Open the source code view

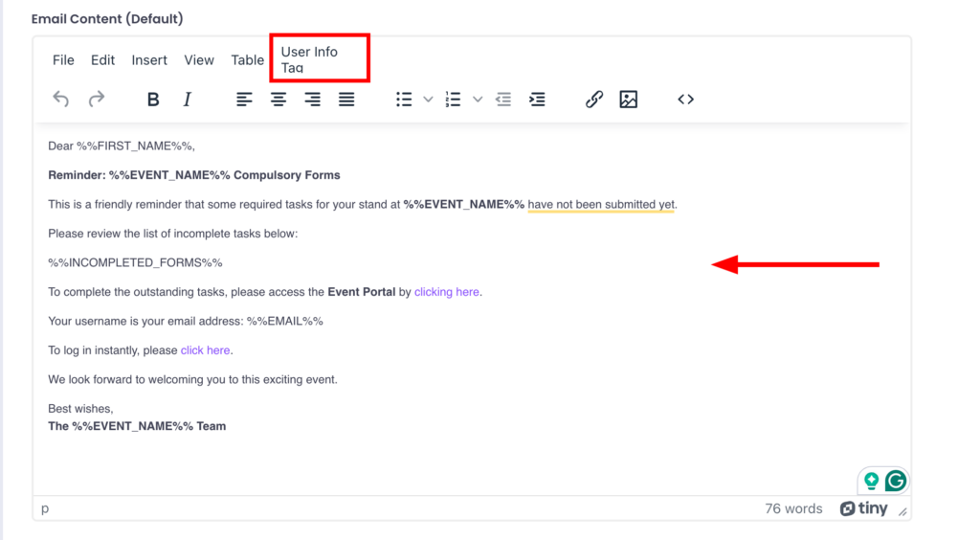coord(686,100)
